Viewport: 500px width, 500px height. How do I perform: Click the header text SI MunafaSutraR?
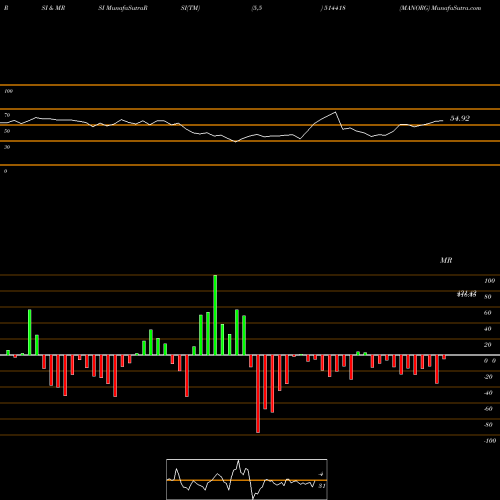123,8
